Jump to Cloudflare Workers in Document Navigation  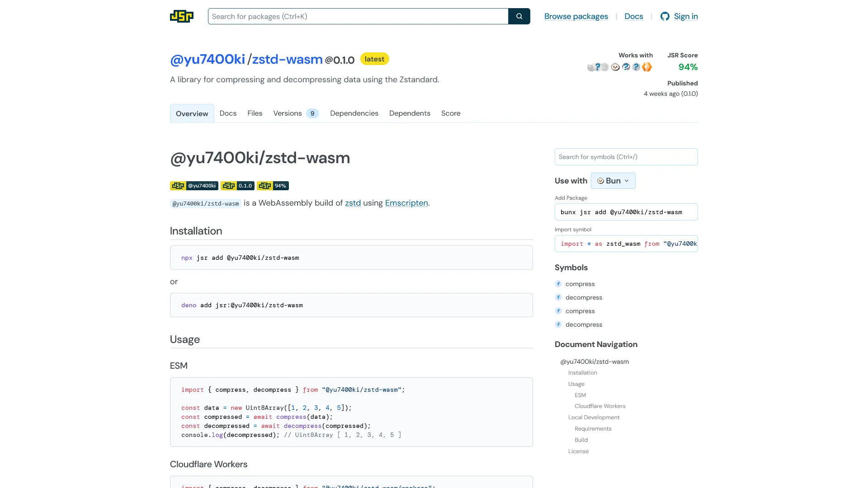599,406
